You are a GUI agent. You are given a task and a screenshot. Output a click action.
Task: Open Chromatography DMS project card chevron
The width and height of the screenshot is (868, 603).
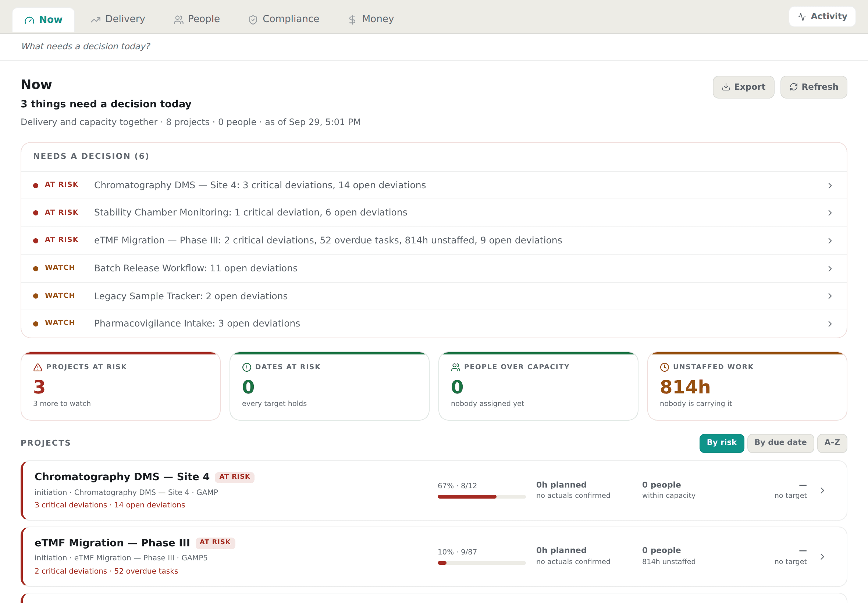(x=822, y=490)
